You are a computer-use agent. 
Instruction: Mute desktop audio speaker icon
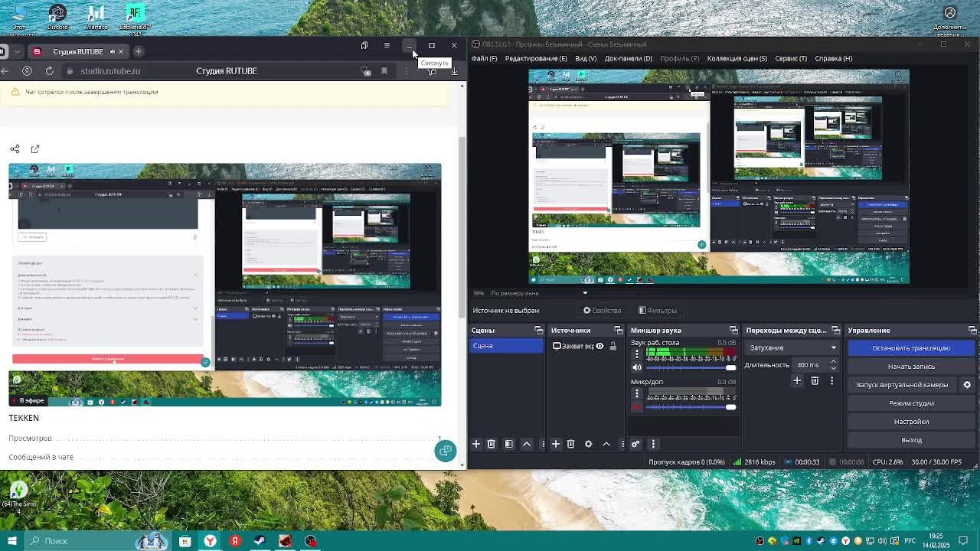636,368
